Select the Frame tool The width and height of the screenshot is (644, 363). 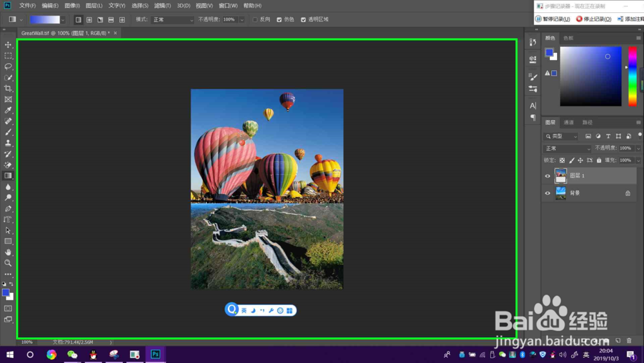tap(8, 99)
